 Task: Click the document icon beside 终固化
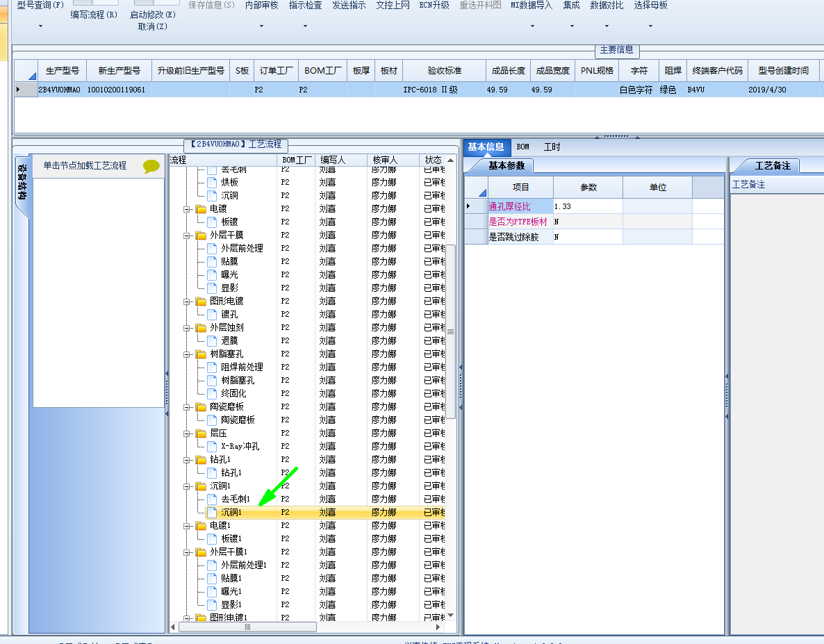click(212, 393)
